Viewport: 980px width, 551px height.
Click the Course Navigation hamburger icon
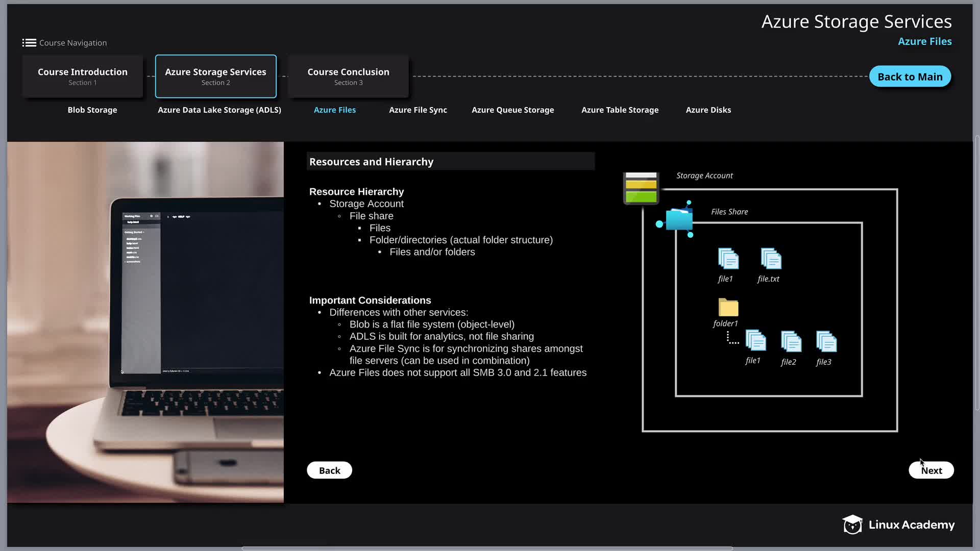coord(29,43)
